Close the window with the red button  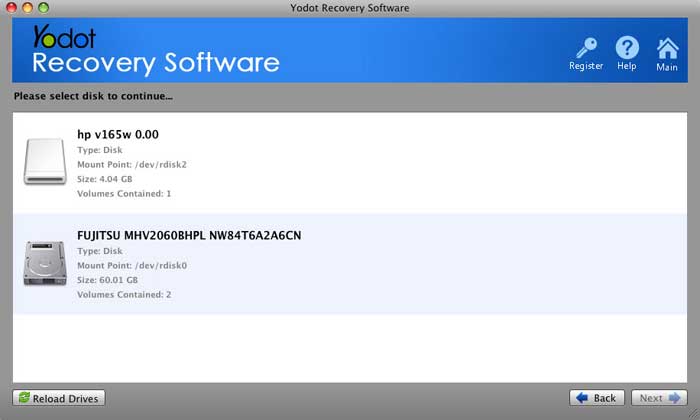pyautogui.click(x=12, y=8)
